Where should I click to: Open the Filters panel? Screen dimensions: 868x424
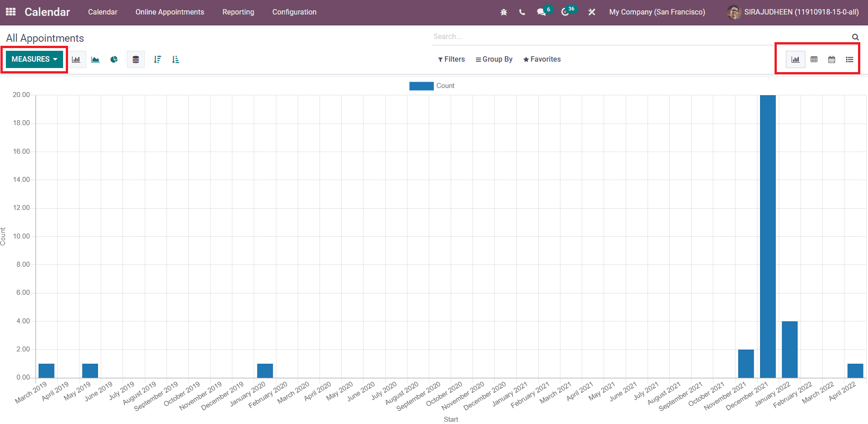tap(451, 59)
